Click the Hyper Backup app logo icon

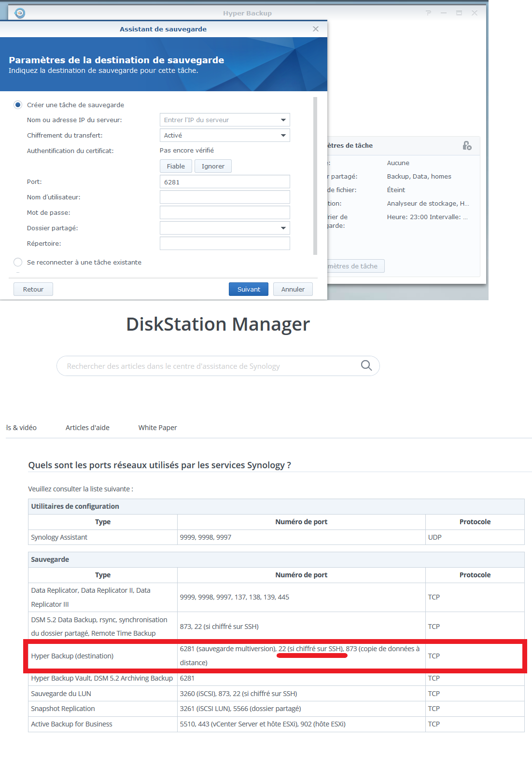[x=20, y=13]
